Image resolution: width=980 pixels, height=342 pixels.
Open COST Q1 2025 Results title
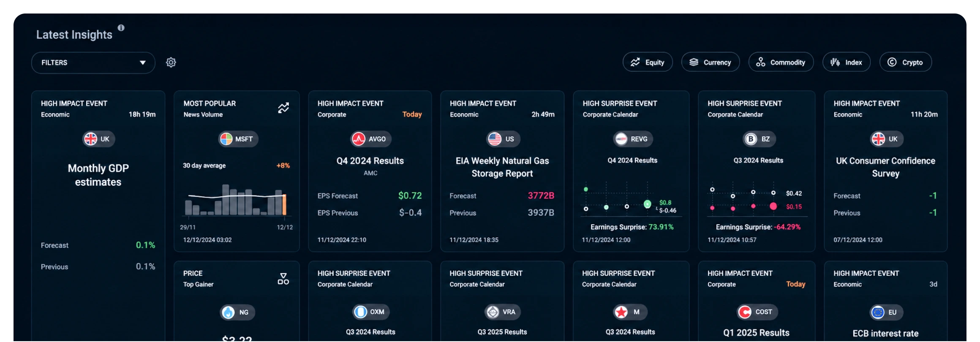point(756,333)
